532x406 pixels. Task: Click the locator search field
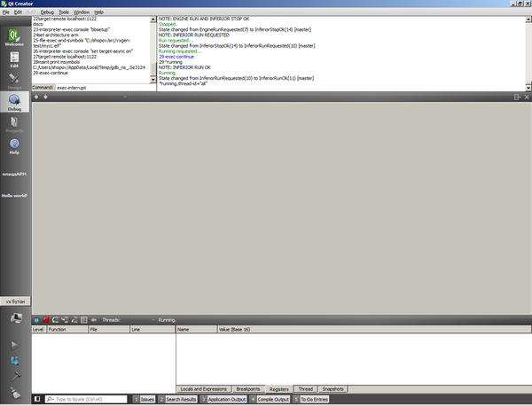pyautogui.click(x=86, y=399)
